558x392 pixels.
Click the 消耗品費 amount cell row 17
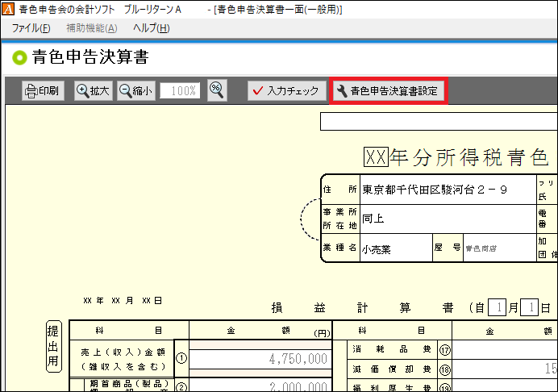(x=505, y=349)
